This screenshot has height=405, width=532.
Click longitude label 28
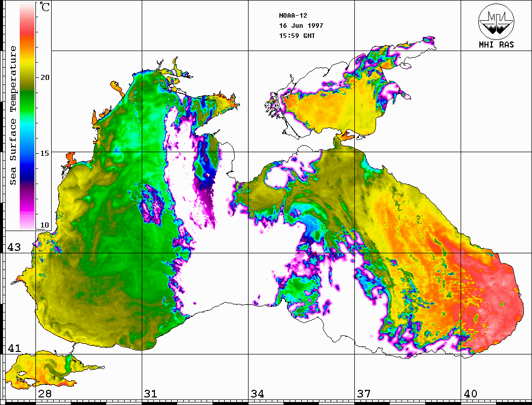pos(45,394)
